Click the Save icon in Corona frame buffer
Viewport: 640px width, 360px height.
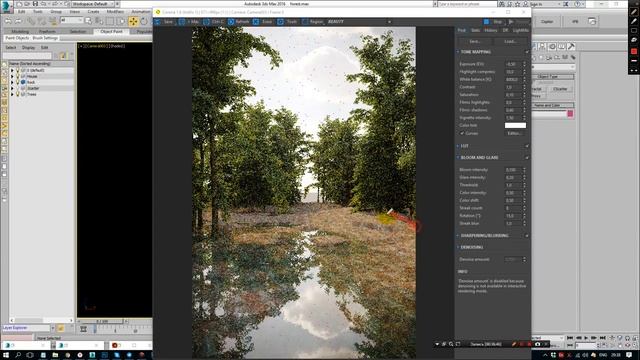158,22
